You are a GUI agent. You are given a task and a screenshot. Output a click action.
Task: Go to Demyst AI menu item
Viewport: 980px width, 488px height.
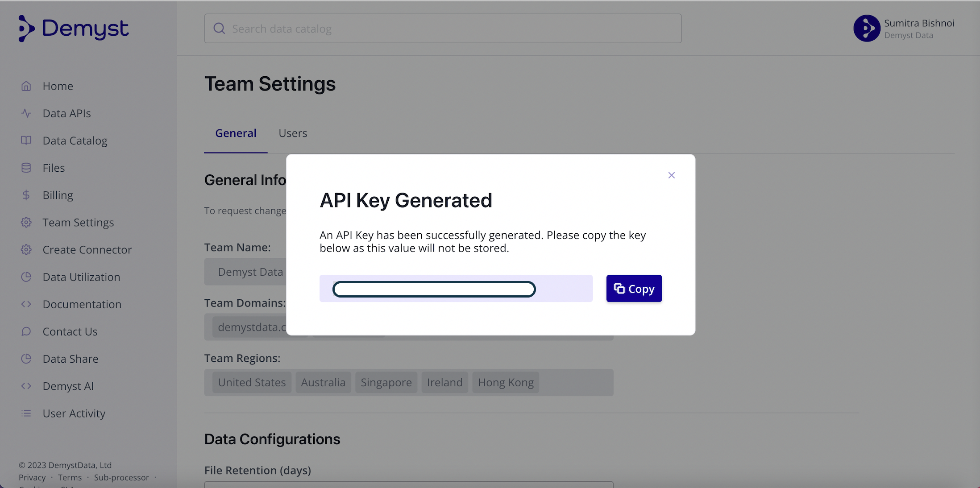[x=68, y=386]
